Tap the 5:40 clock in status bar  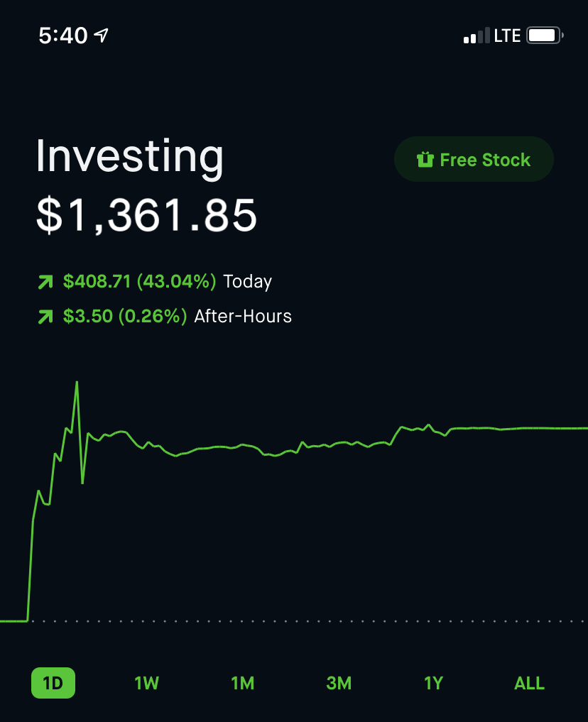(62, 35)
